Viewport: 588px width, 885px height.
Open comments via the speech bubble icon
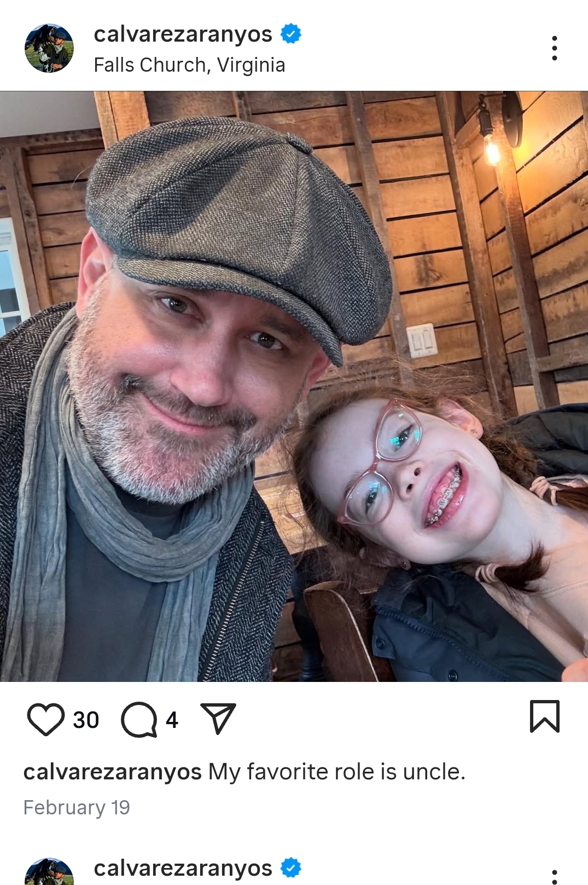[139, 720]
